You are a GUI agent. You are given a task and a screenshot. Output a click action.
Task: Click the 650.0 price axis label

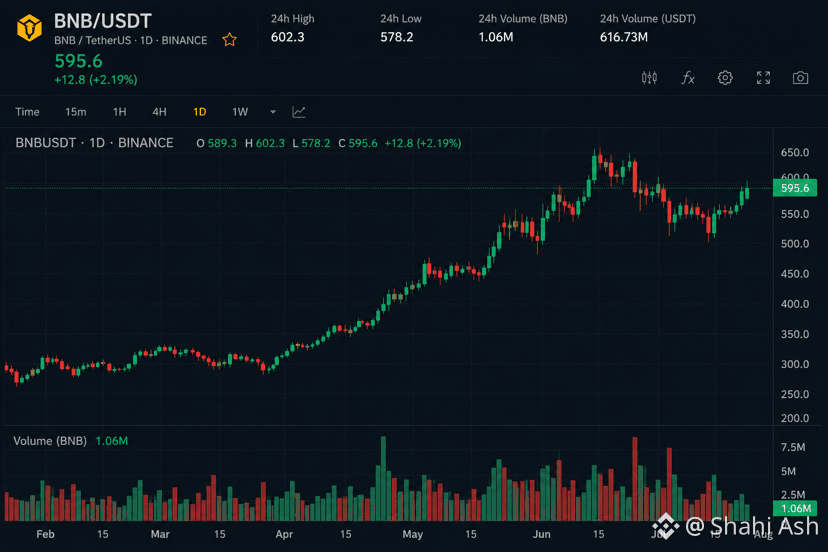[795, 153]
